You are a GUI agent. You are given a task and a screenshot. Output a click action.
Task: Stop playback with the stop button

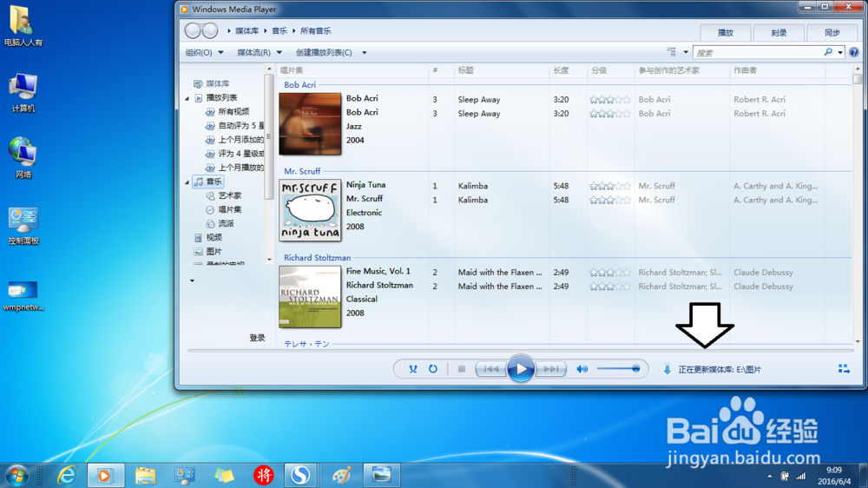461,369
